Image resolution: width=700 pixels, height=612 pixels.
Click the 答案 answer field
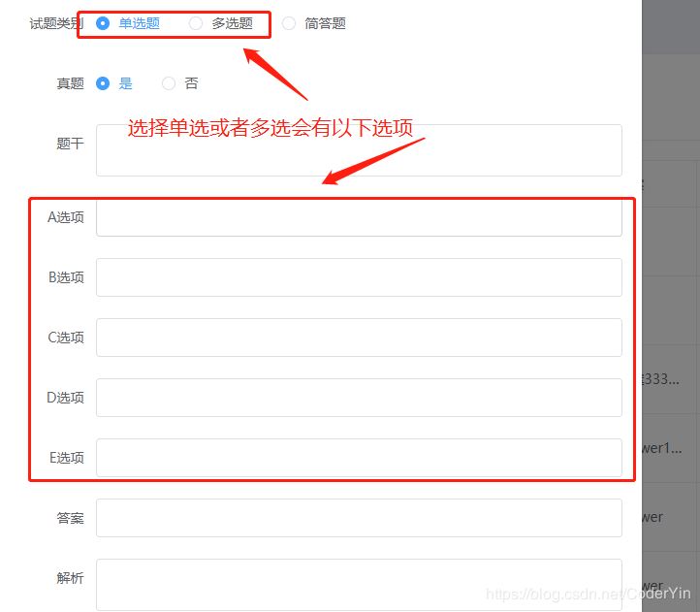click(x=359, y=518)
